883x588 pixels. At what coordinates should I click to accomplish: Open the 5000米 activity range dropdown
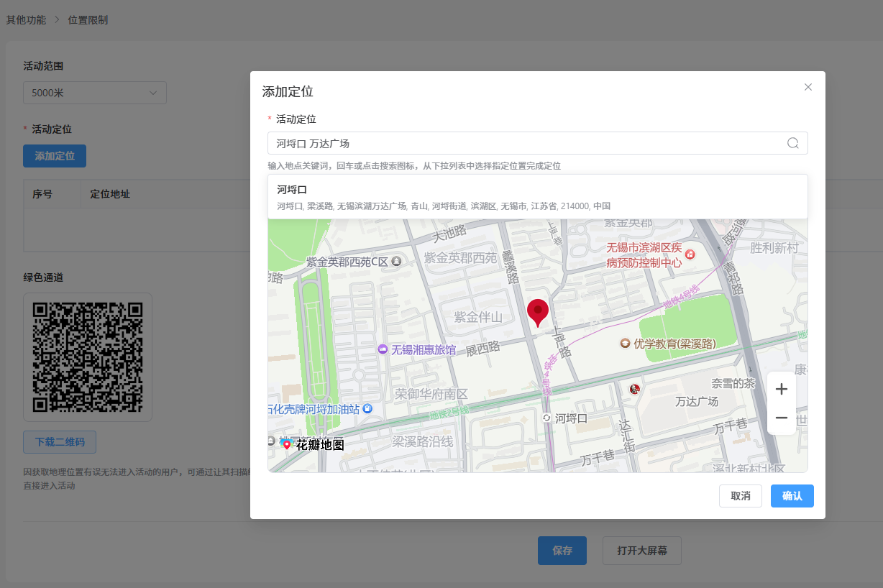(x=95, y=93)
